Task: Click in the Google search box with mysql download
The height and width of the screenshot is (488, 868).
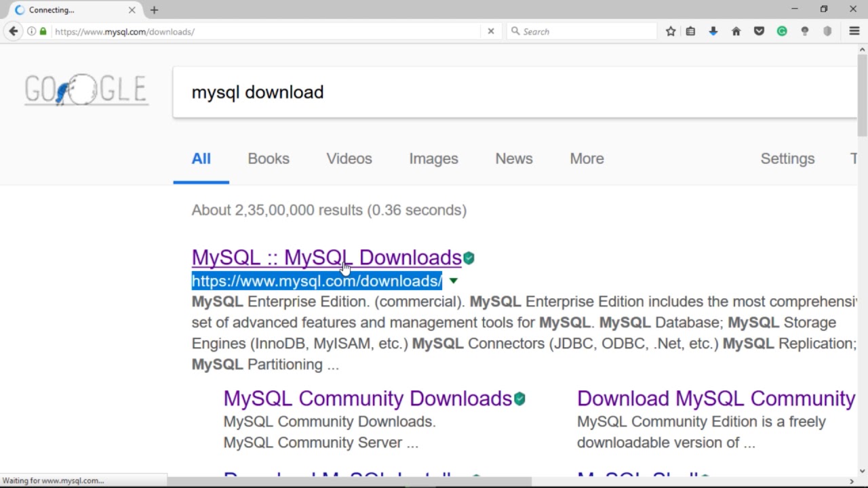Action: pyautogui.click(x=515, y=92)
